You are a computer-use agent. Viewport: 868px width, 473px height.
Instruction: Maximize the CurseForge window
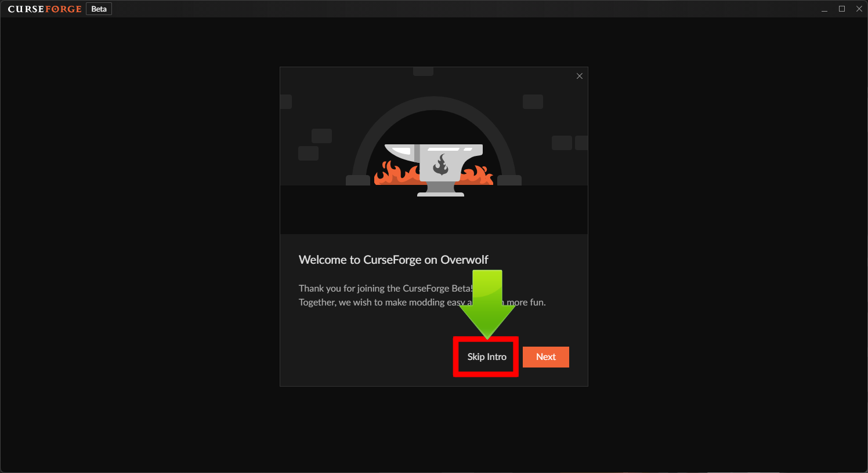(x=842, y=9)
